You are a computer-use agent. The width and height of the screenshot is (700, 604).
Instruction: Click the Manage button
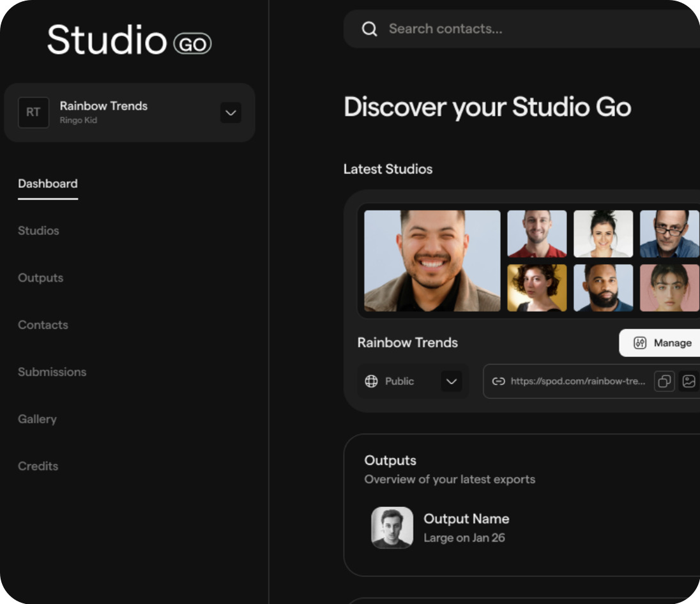point(659,343)
